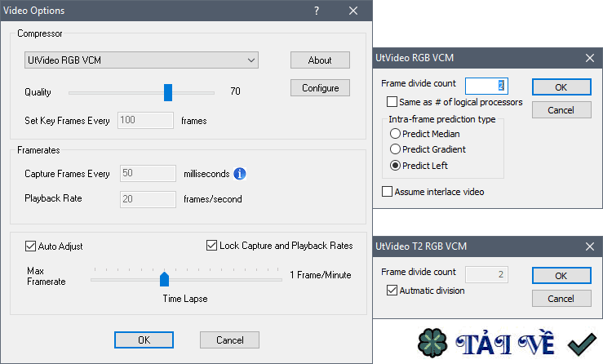Click the Configure button
Viewport: 603px width, 364px height.
[320, 88]
